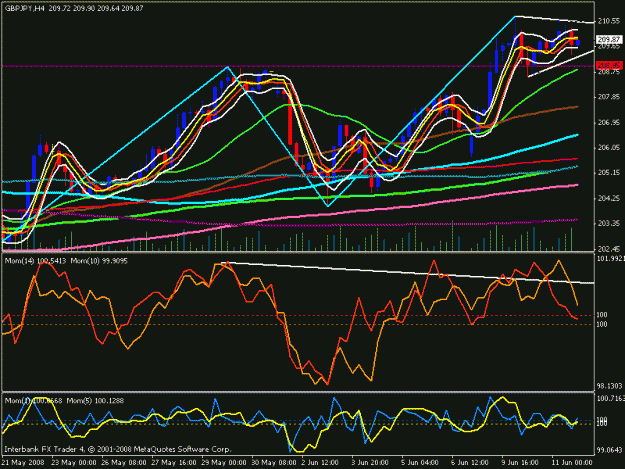Screen dimensions: 625x469
Task: Click the 21 May 2008 date label
Action: (23, 463)
